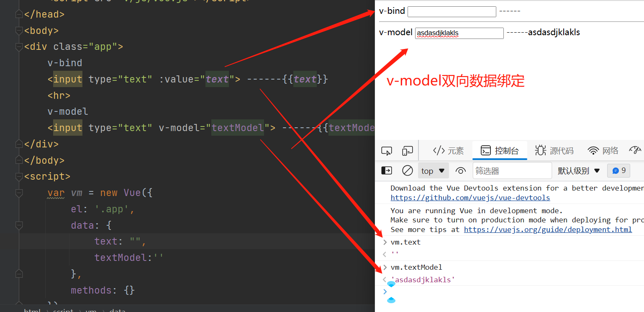Click the <hr> tag in editor
The height and width of the screenshot is (312, 644).
(x=59, y=95)
